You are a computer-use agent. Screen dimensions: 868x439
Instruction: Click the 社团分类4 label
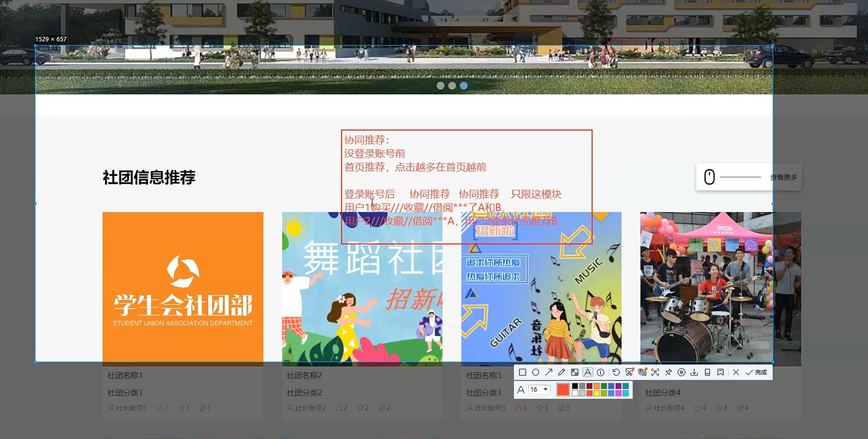[663, 393]
